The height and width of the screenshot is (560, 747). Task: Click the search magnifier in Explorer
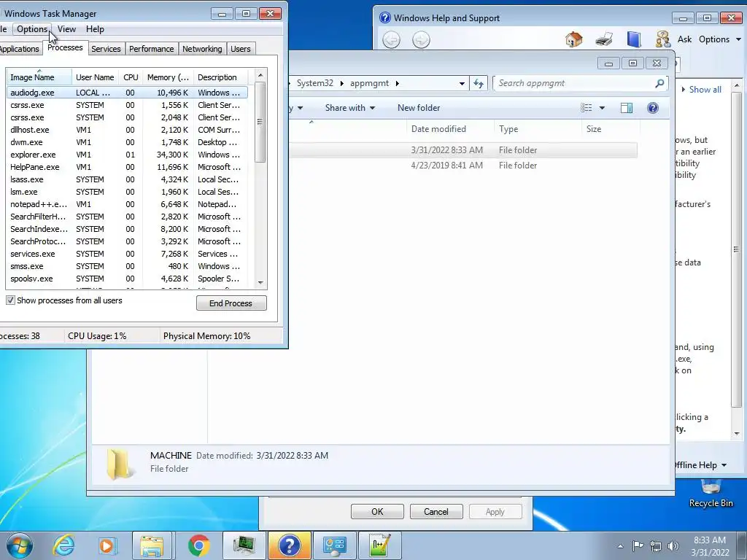659,83
